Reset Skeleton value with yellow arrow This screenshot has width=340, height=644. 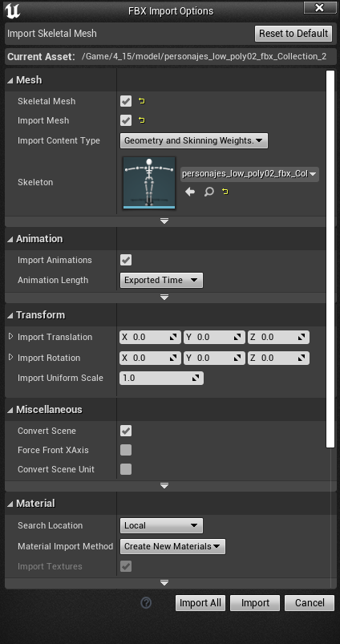pyautogui.click(x=225, y=192)
